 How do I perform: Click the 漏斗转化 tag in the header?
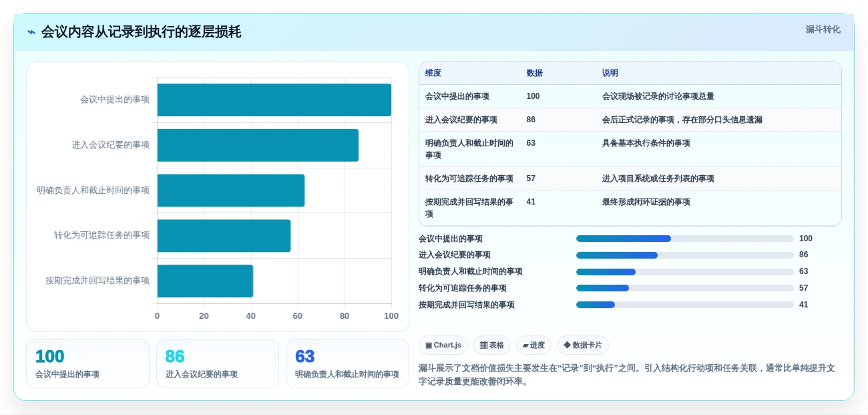click(823, 29)
